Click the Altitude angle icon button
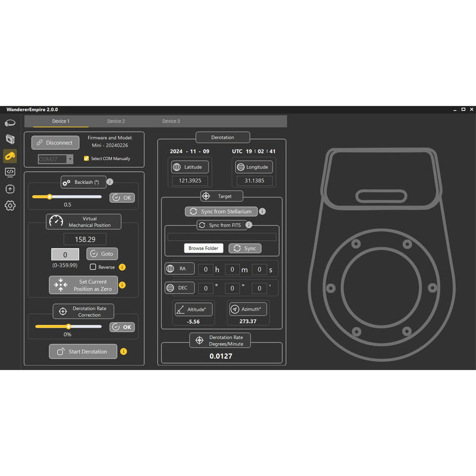 pos(194,309)
